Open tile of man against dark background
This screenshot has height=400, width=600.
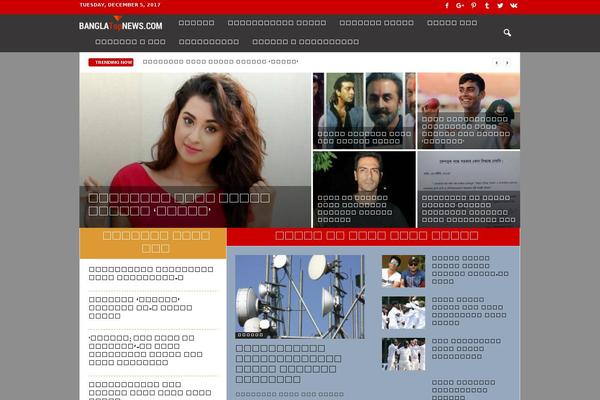click(x=364, y=189)
